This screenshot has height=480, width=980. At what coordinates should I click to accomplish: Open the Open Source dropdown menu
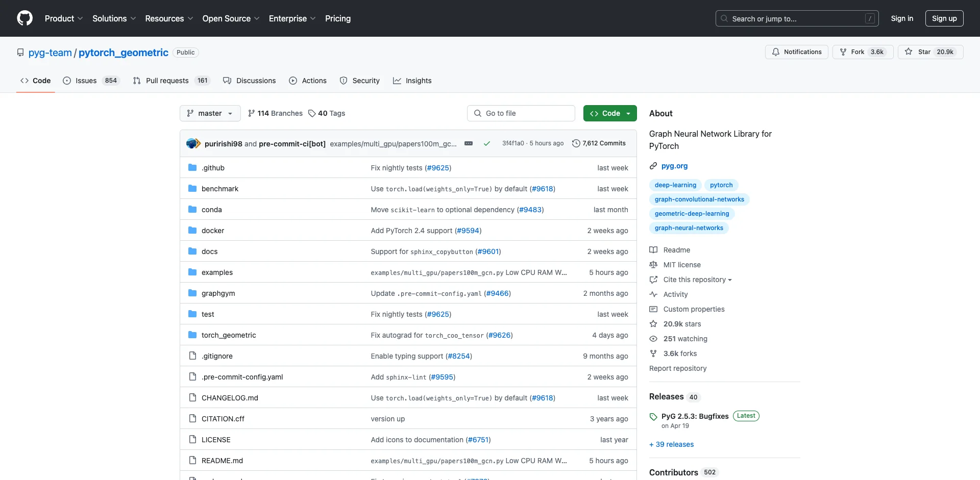[x=231, y=18]
